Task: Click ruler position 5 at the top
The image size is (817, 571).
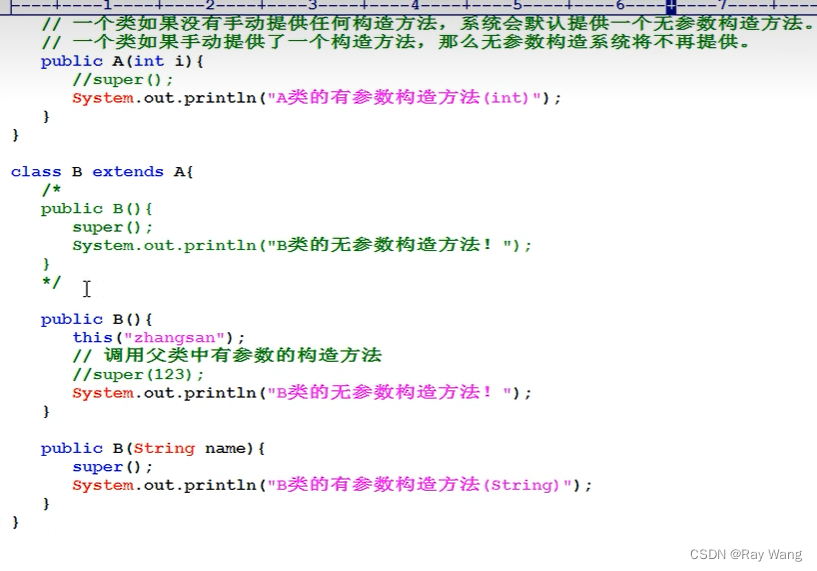Action: 517,6
